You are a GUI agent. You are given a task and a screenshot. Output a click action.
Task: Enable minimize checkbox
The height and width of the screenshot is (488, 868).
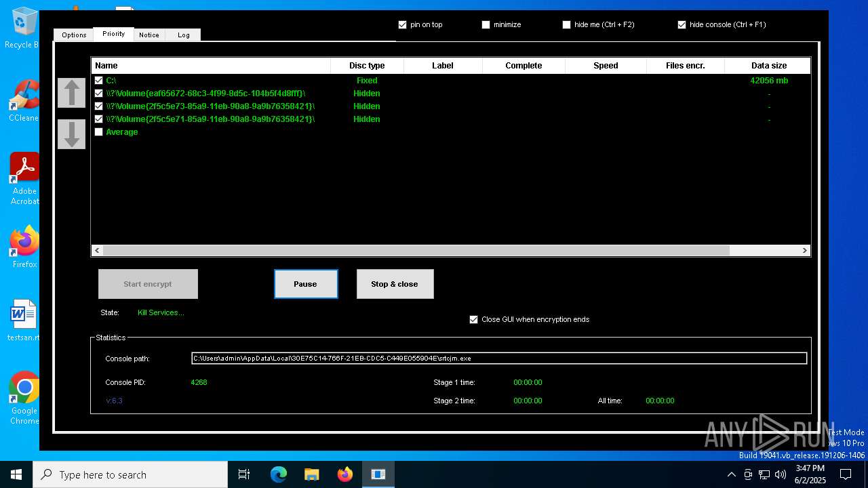pos(486,24)
